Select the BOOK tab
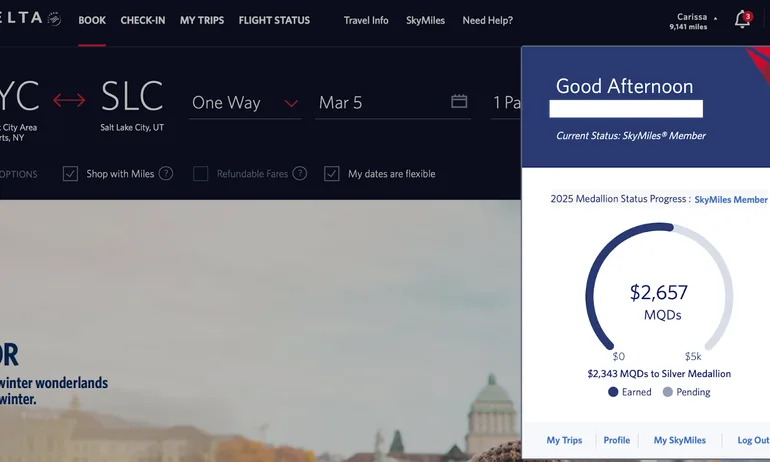The image size is (770, 462). click(x=92, y=20)
